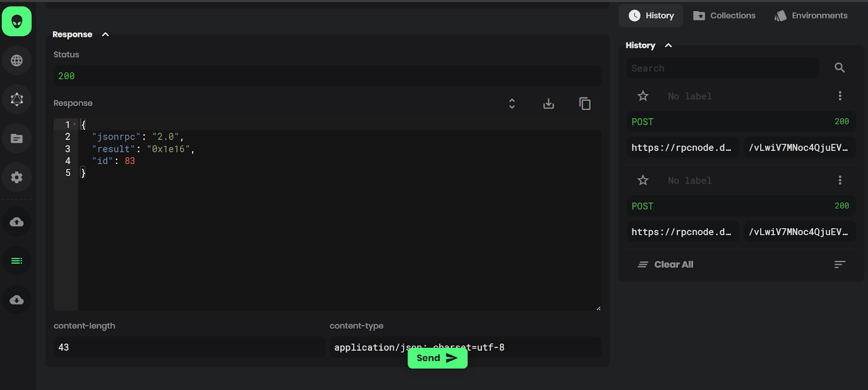This screenshot has height=390, width=868.
Task: Copy response to clipboard
Action: pyautogui.click(x=585, y=103)
